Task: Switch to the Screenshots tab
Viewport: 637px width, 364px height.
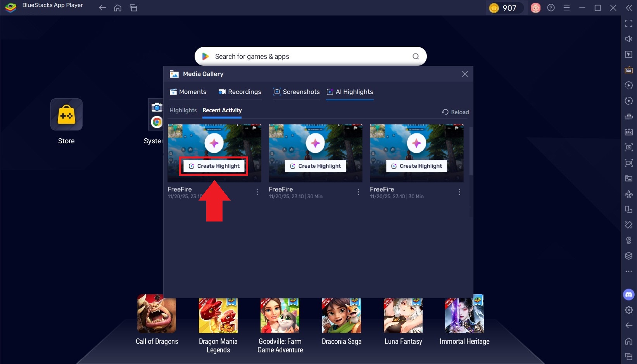Action: pos(297,92)
